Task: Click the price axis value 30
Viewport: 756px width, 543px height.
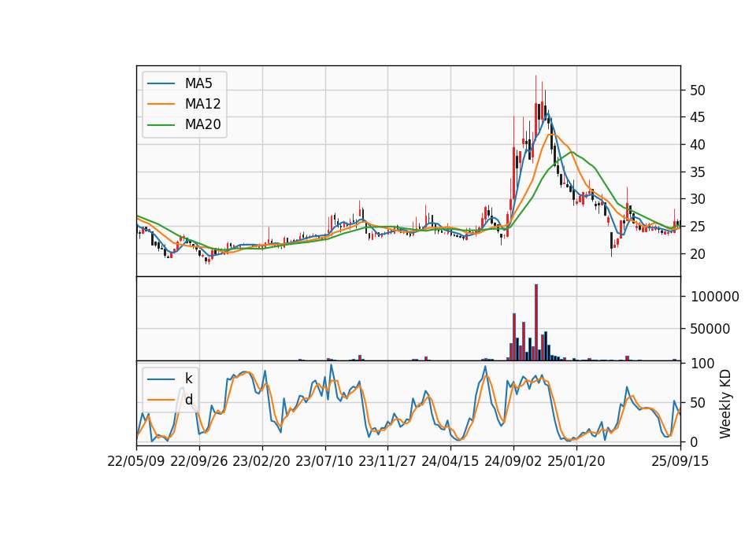Action: (698, 199)
